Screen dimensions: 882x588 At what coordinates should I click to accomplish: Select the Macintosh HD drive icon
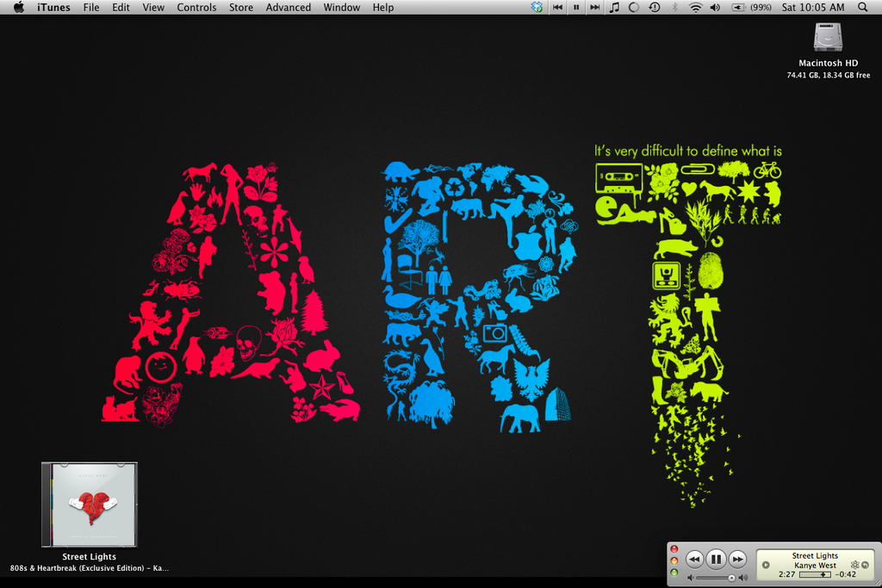828,37
